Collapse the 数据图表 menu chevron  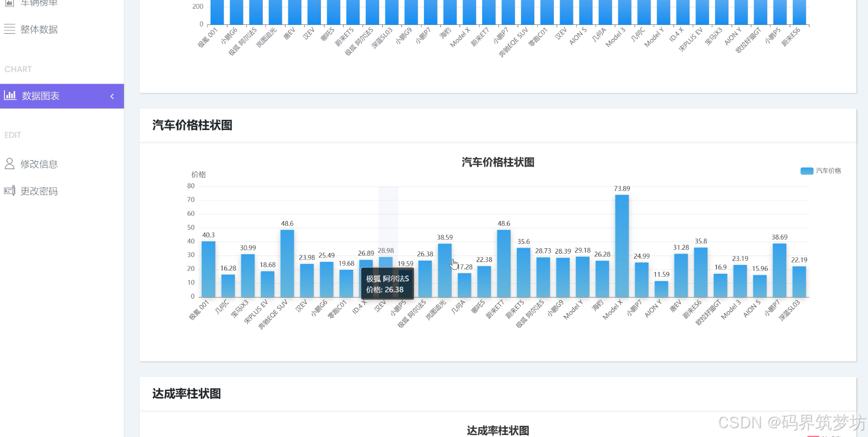point(112,96)
